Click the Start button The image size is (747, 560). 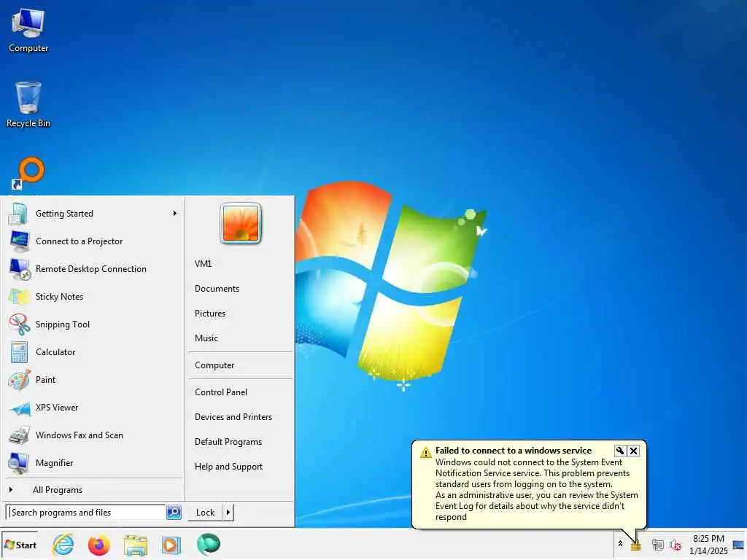[20, 545]
